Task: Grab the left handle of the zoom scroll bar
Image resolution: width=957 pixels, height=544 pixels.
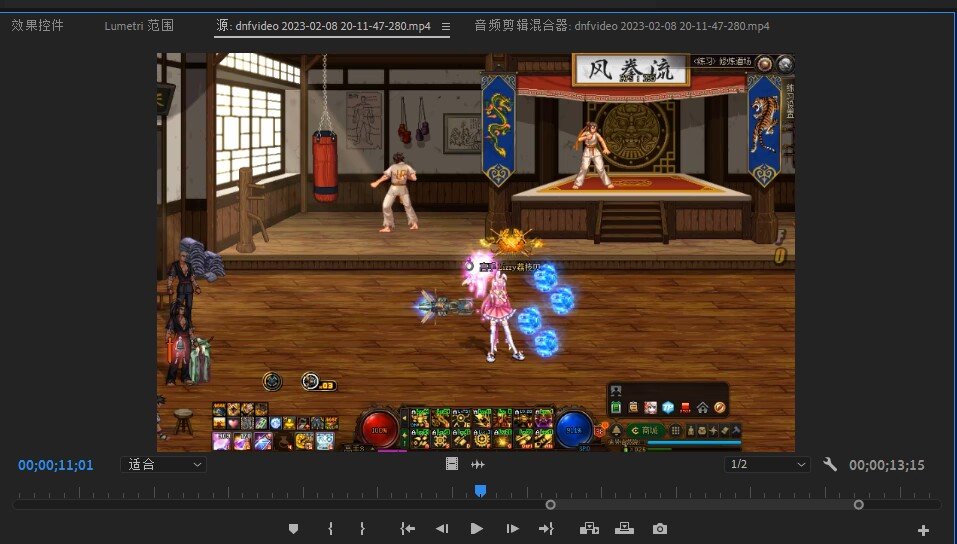Action: 551,505
